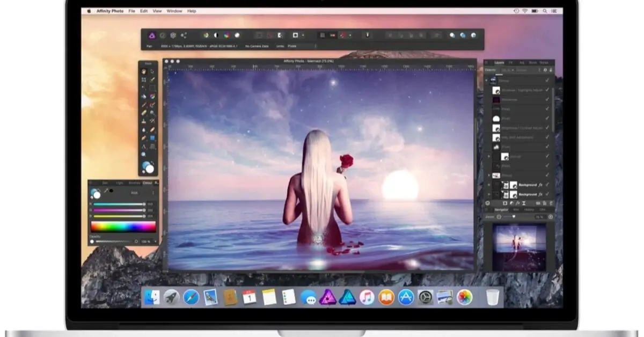Image resolution: width=644 pixels, height=337 pixels.
Task: Select the HSL Shift Adjustment layer row
Action: click(x=519, y=137)
